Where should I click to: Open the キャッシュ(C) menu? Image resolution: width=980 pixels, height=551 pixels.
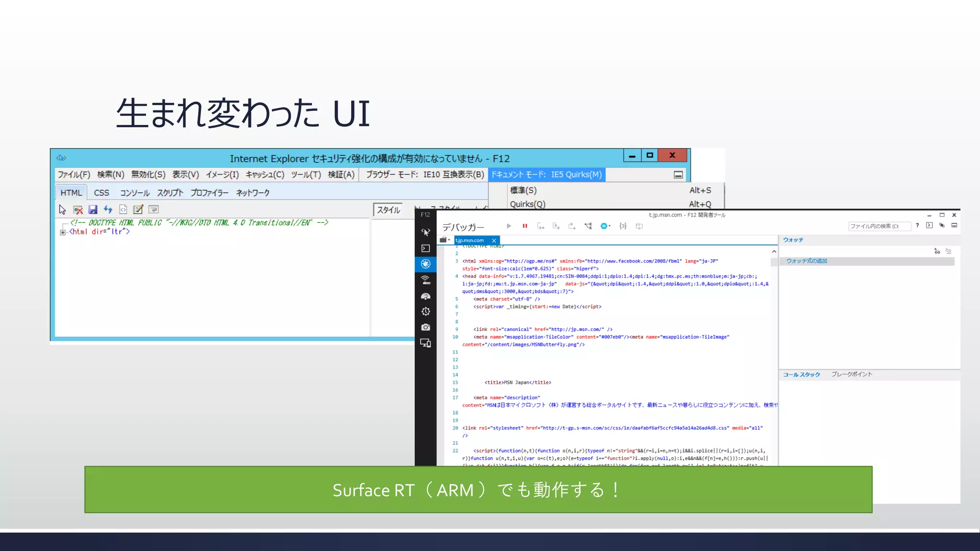pyautogui.click(x=265, y=175)
